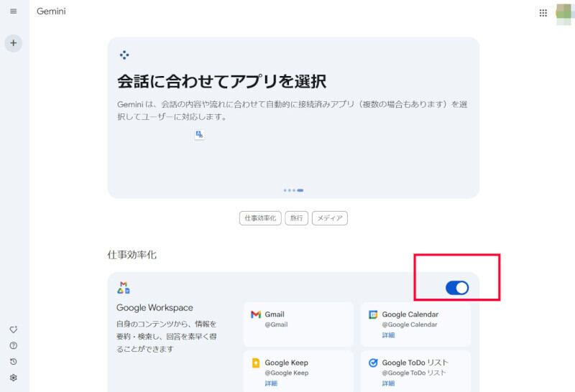Image resolution: width=575 pixels, height=392 pixels.
Task: Open 詳細 link under Google Keep
Action: coord(271,383)
